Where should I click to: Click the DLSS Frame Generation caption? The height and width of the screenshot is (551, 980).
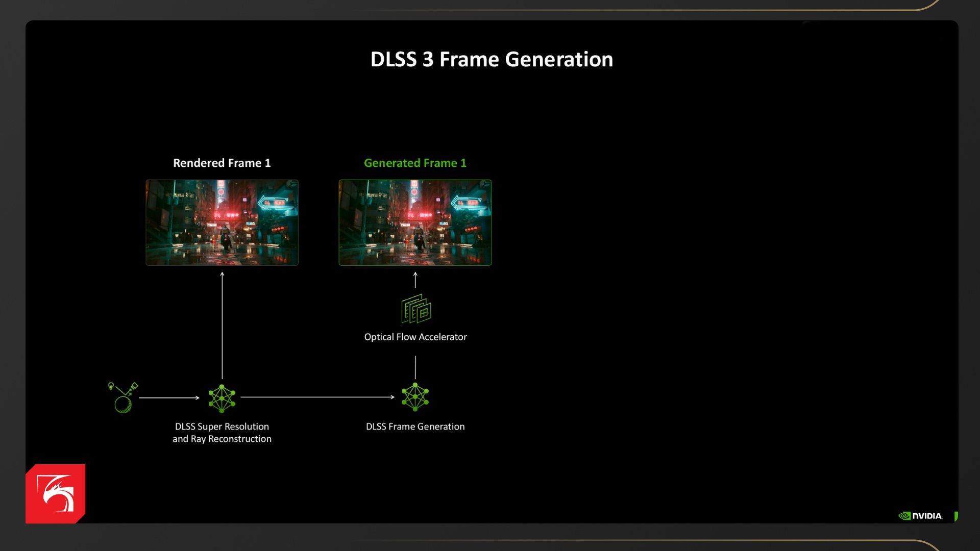(x=415, y=427)
